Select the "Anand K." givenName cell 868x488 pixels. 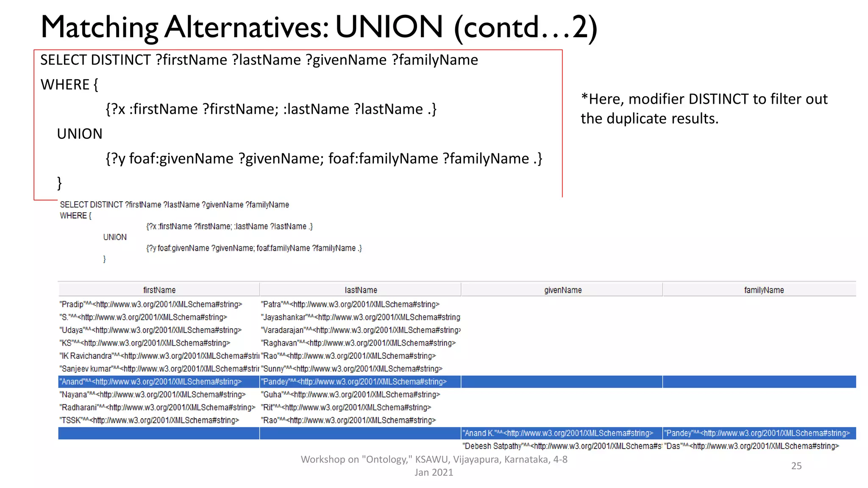tap(562, 433)
